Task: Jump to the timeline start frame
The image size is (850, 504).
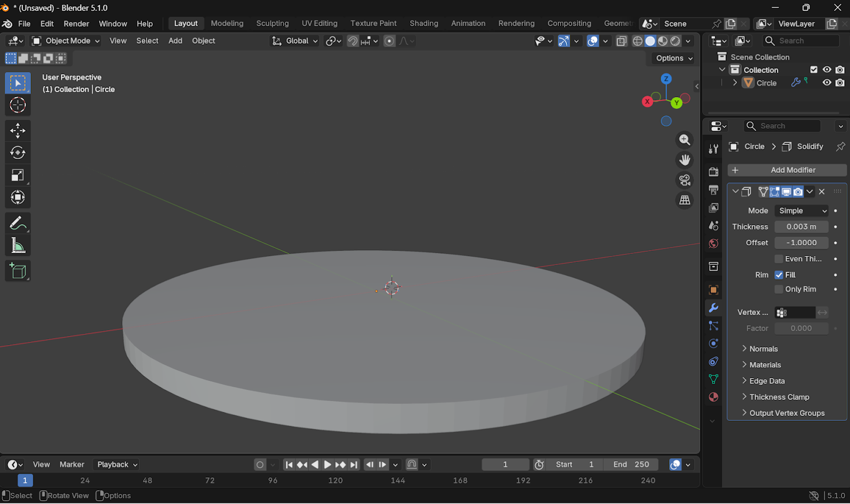Action: pos(289,465)
